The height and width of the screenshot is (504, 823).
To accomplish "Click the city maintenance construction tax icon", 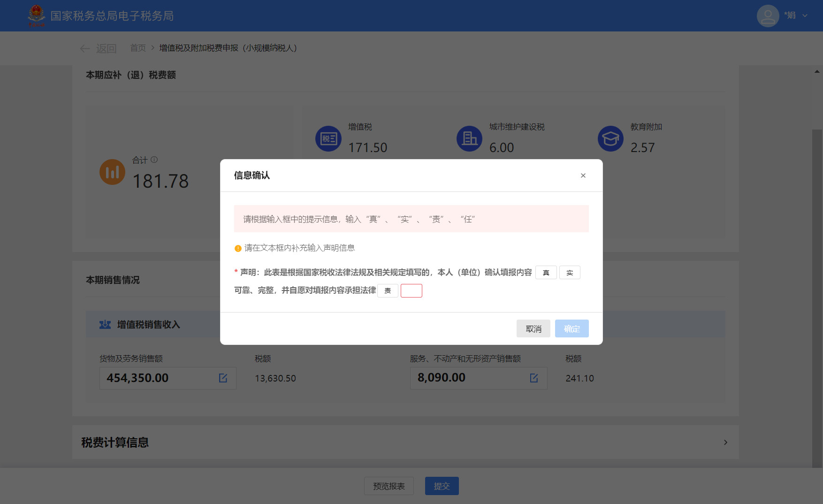I will click(x=469, y=138).
